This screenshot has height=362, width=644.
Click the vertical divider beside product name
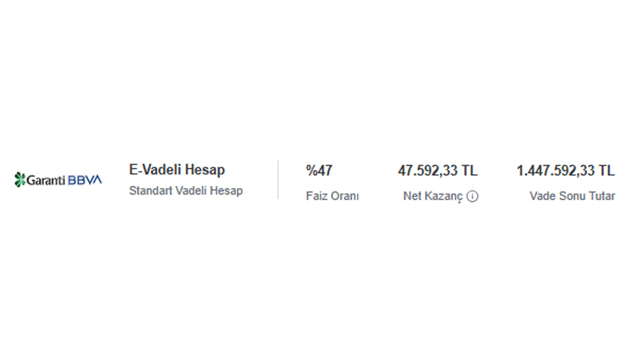[278, 180]
